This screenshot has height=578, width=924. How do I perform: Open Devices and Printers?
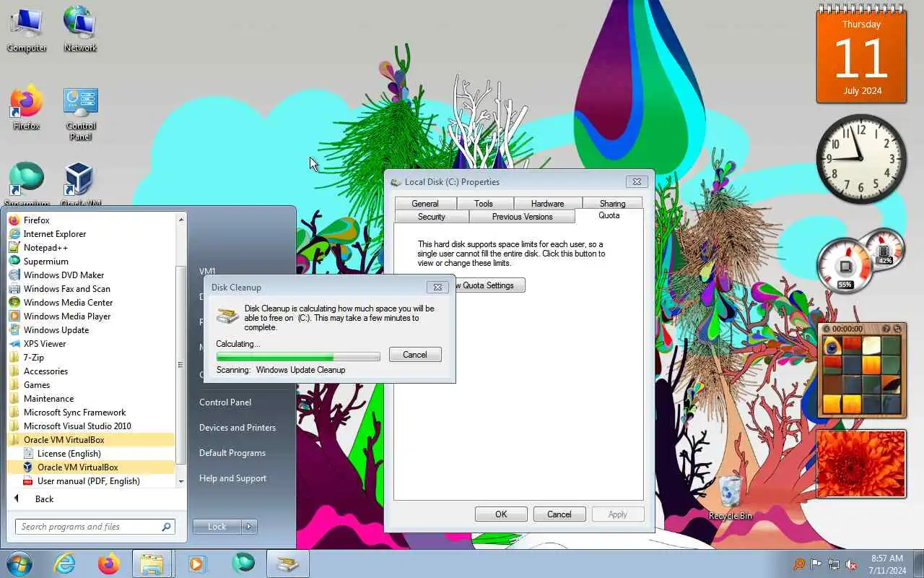237,428
